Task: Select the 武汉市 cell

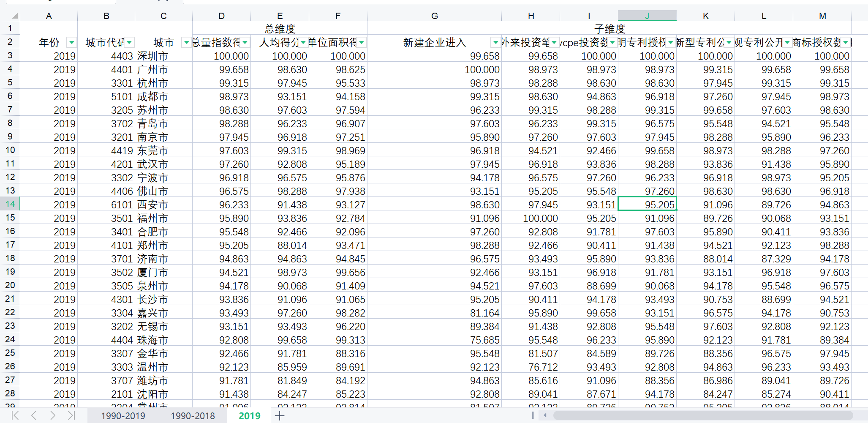Action: click(x=164, y=164)
